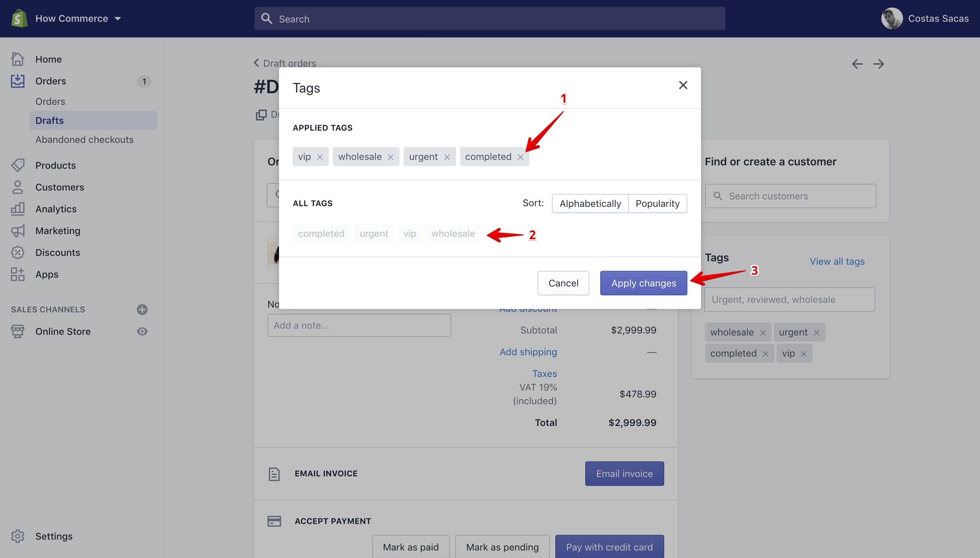Select Drafts in the sidebar
The image size is (980, 558).
94,120
